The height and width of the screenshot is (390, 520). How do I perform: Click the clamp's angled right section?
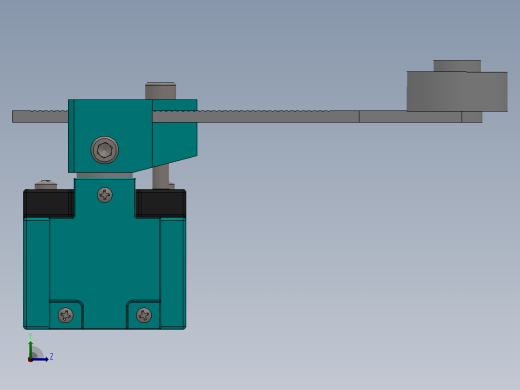175,140
